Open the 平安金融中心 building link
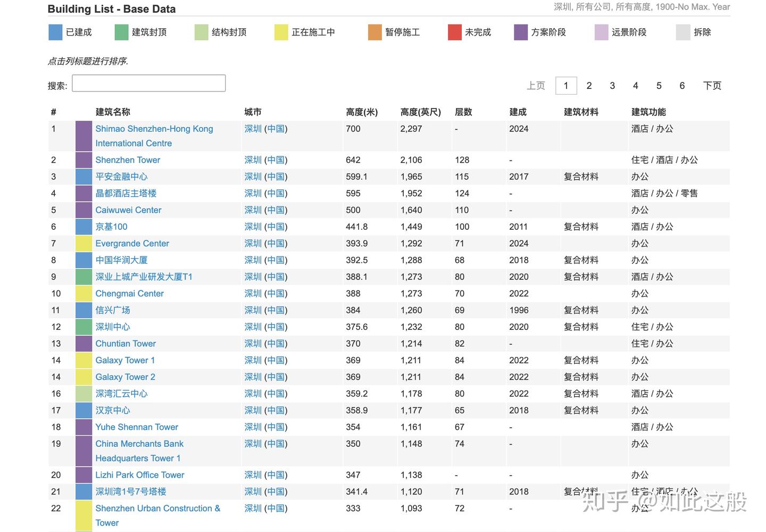 point(121,177)
